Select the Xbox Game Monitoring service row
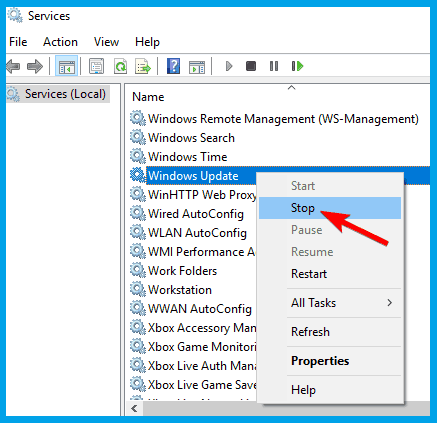Screen dimensions: 437x423 click(202, 347)
